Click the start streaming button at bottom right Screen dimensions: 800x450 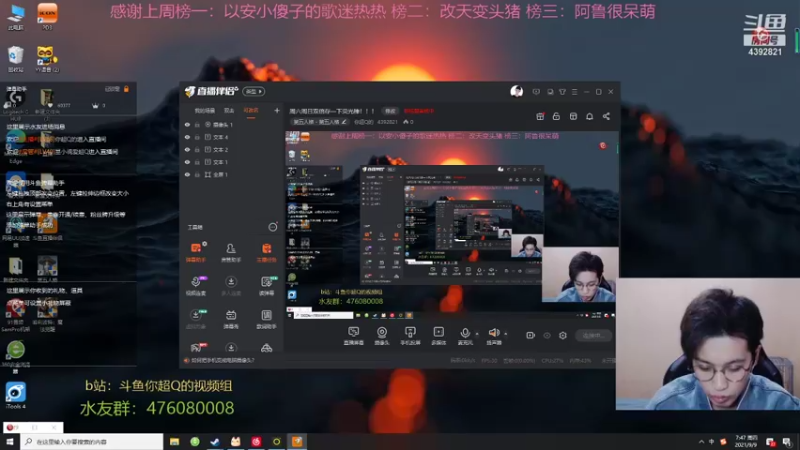pyautogui.click(x=593, y=335)
